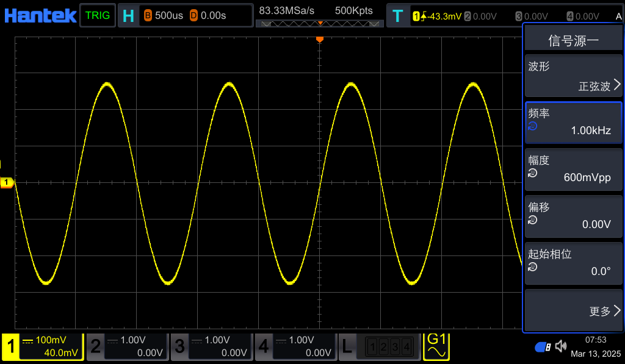625x364 pixels.
Task: Open the horizontal timebase H icon
Action: tap(128, 16)
